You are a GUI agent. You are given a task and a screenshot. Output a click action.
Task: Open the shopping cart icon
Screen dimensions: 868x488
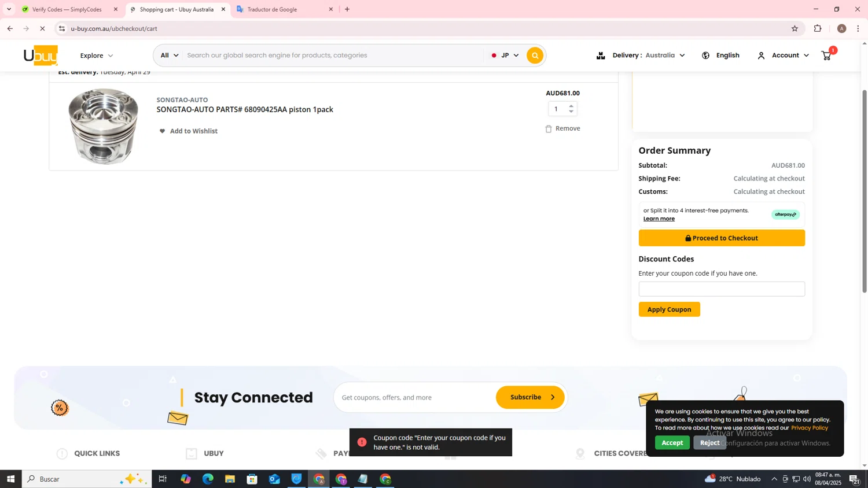(x=827, y=56)
